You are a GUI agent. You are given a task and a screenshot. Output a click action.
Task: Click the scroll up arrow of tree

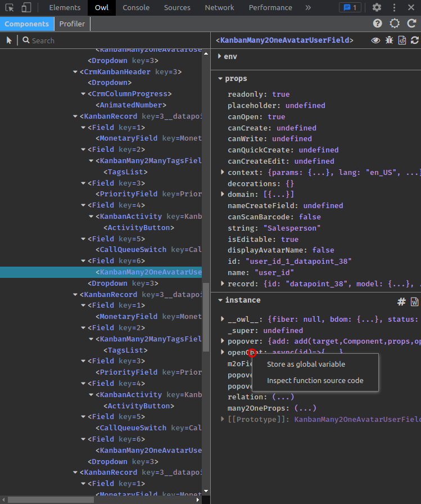click(206, 53)
